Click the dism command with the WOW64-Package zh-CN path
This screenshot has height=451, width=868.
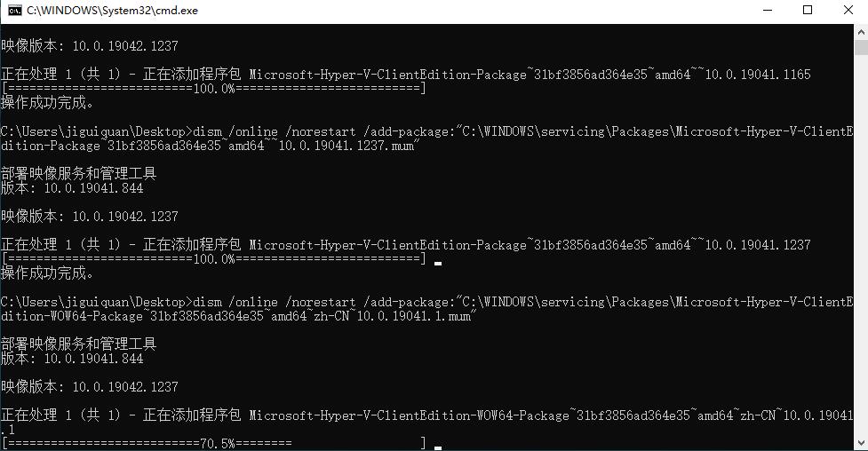(x=426, y=309)
